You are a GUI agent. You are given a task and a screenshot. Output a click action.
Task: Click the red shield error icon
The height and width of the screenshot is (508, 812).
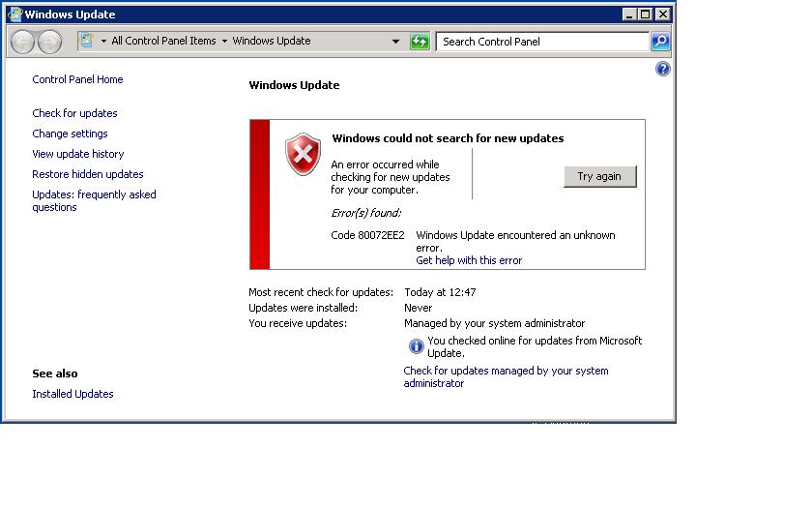pyautogui.click(x=303, y=154)
